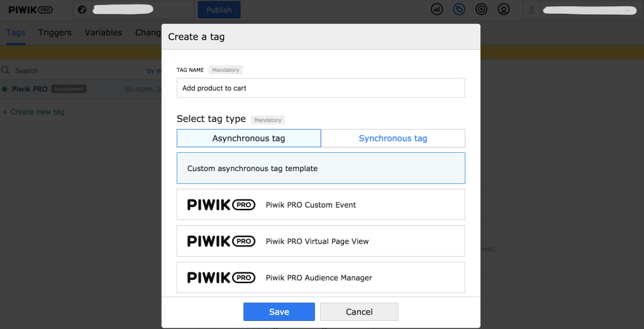
Task: Click the Select tag type heading
Action: [211, 119]
